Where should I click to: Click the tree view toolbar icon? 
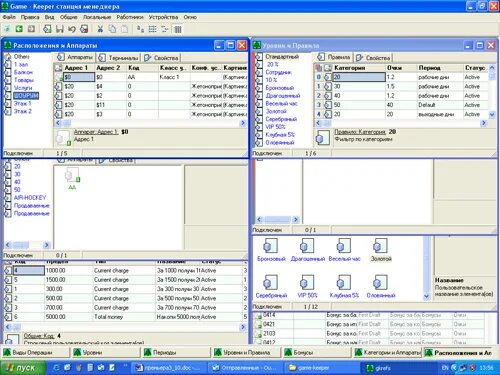coord(165,29)
